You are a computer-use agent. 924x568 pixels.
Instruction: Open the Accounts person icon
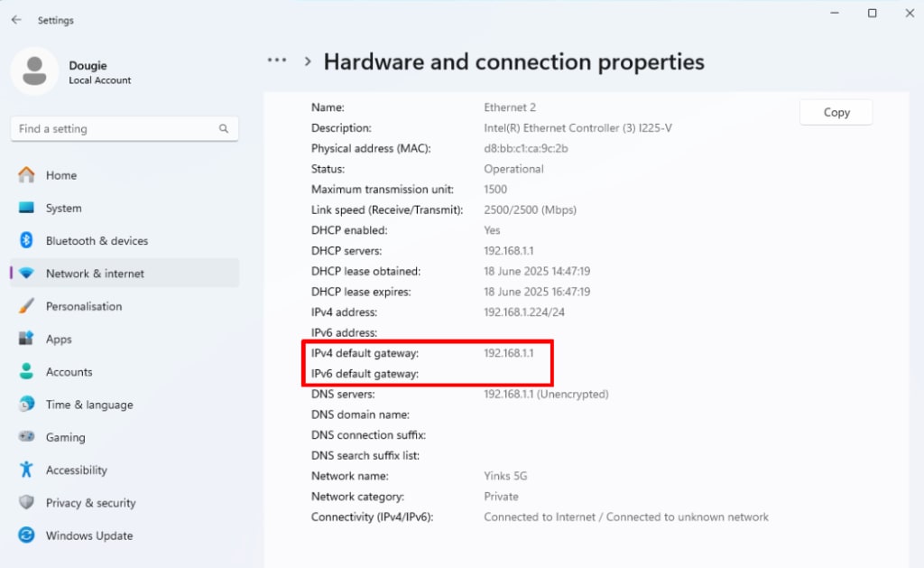26,372
